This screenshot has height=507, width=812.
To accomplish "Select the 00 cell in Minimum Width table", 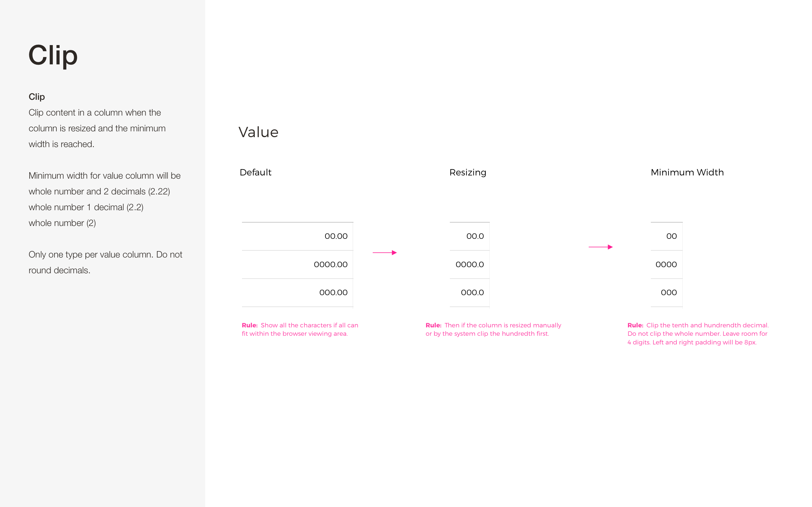I will (x=666, y=236).
